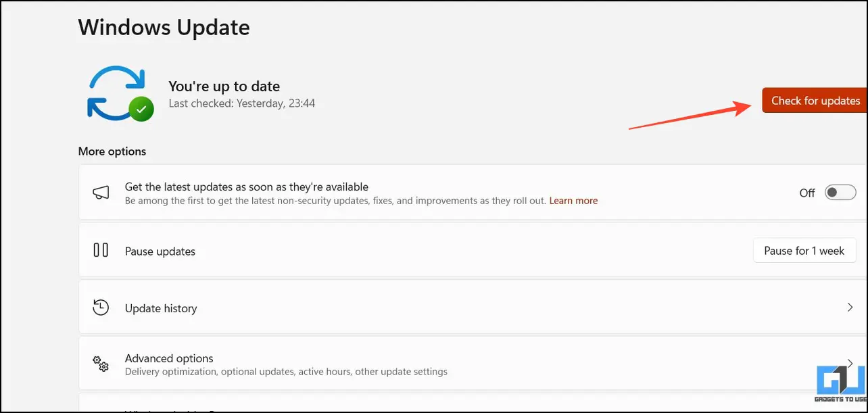Screen dimensions: 868x413
Task: Click the Gadgets To Use watermark logo
Action: click(x=840, y=388)
